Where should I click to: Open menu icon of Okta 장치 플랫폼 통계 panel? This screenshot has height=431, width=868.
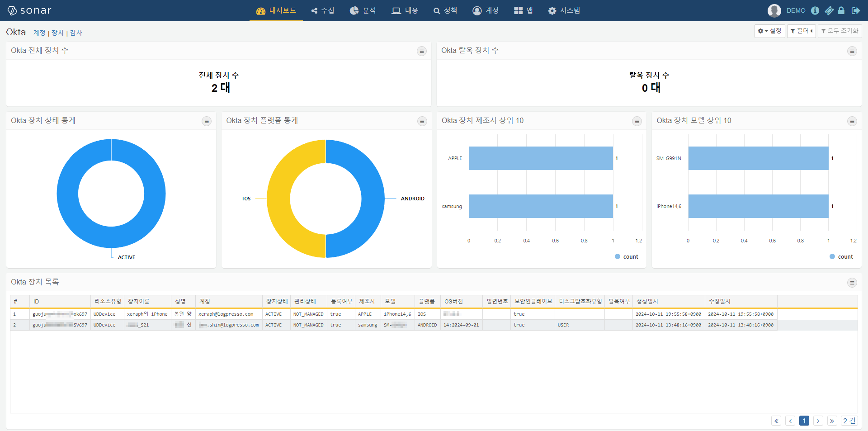tap(422, 121)
